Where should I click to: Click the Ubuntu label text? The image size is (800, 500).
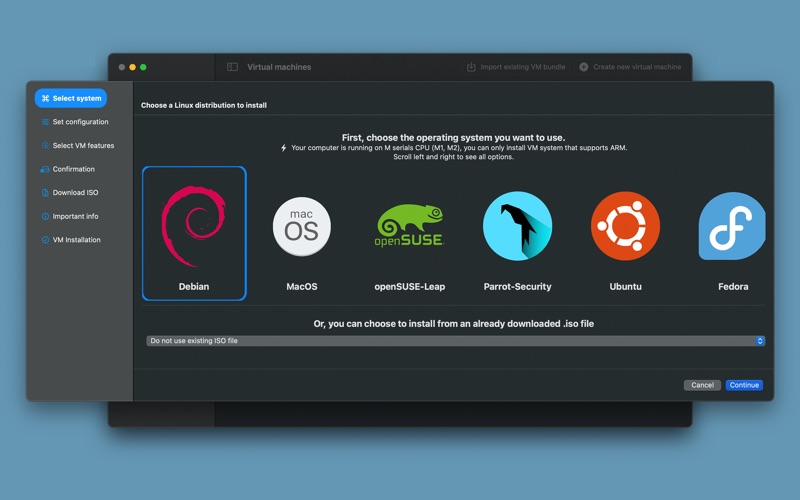tap(626, 287)
